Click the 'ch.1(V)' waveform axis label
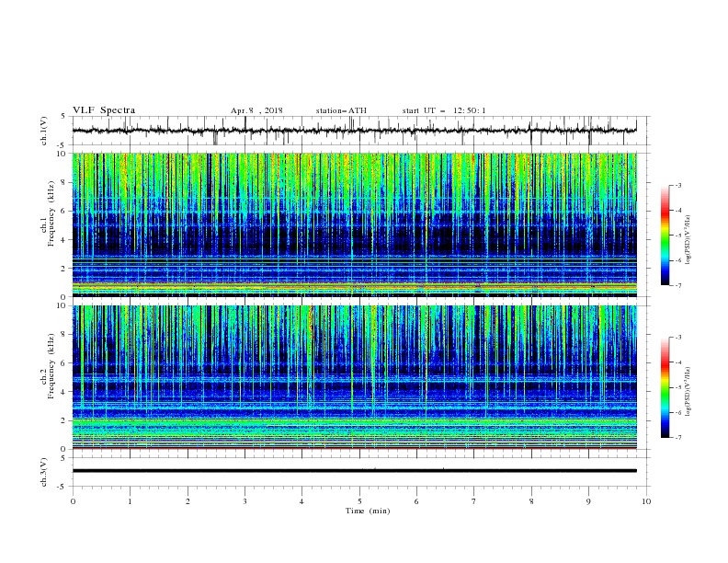Screen dimensions: 728x563 point(44,131)
